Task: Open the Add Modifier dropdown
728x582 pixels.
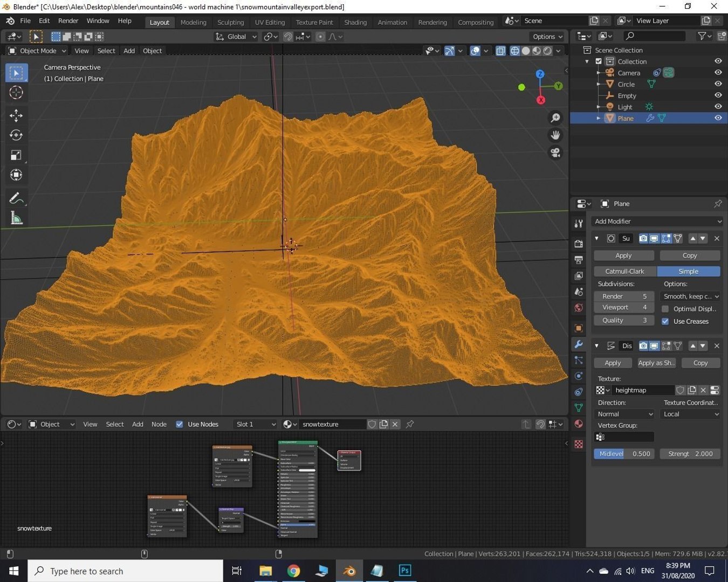Action: pyautogui.click(x=657, y=221)
